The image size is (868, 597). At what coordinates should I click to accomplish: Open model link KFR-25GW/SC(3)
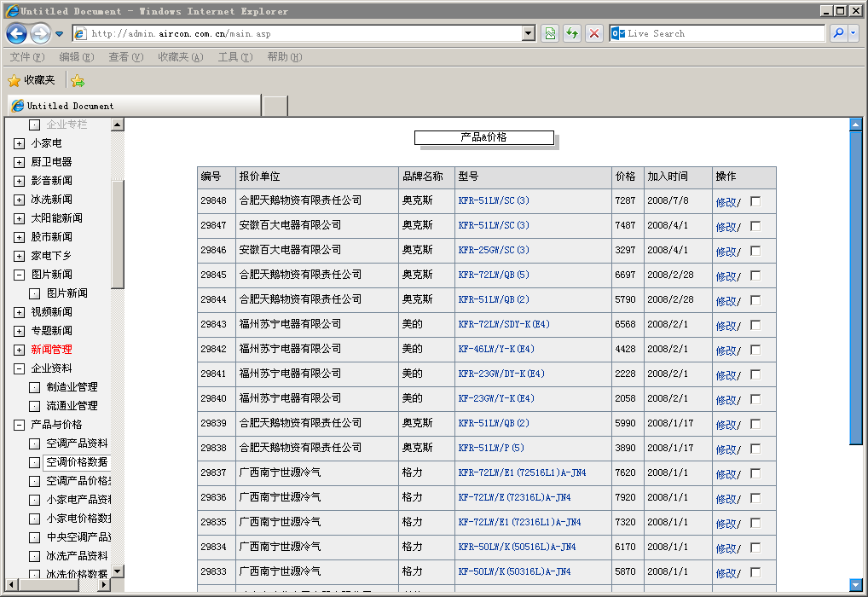[x=494, y=250]
